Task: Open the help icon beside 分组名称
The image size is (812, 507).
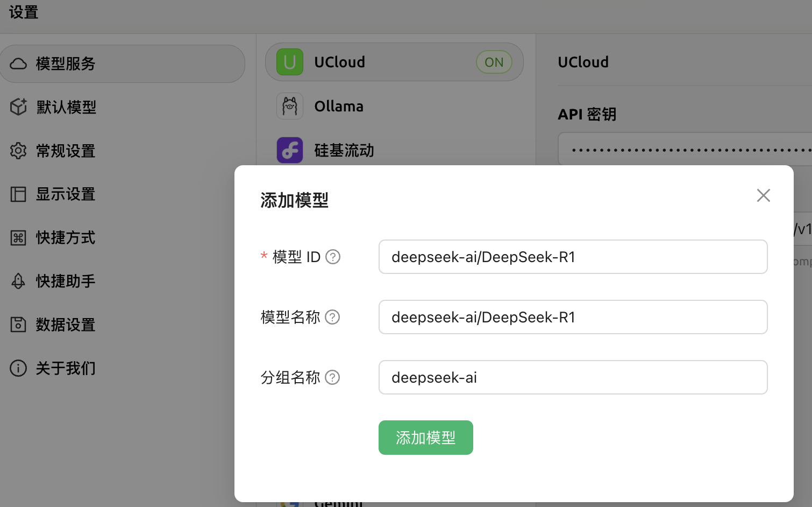Action: [x=333, y=378]
